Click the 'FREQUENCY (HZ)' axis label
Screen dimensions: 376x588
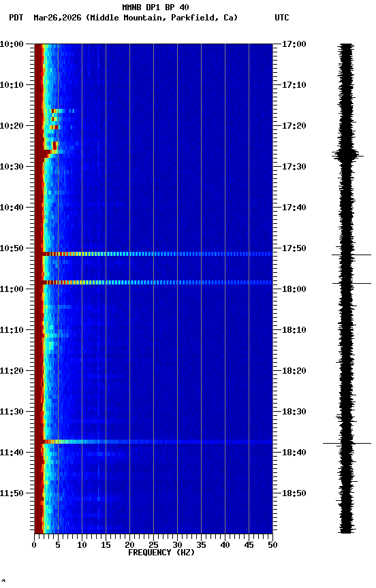tap(161, 553)
